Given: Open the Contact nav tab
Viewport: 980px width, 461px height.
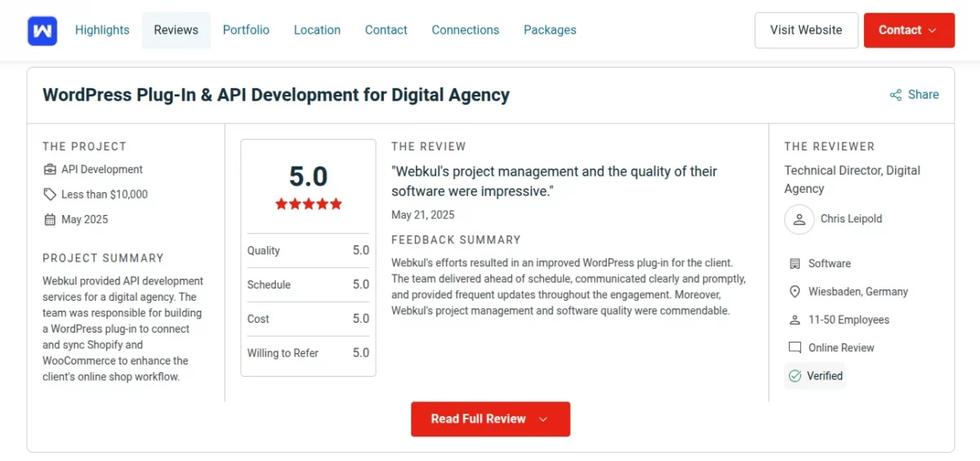Looking at the screenshot, I should pos(386,29).
